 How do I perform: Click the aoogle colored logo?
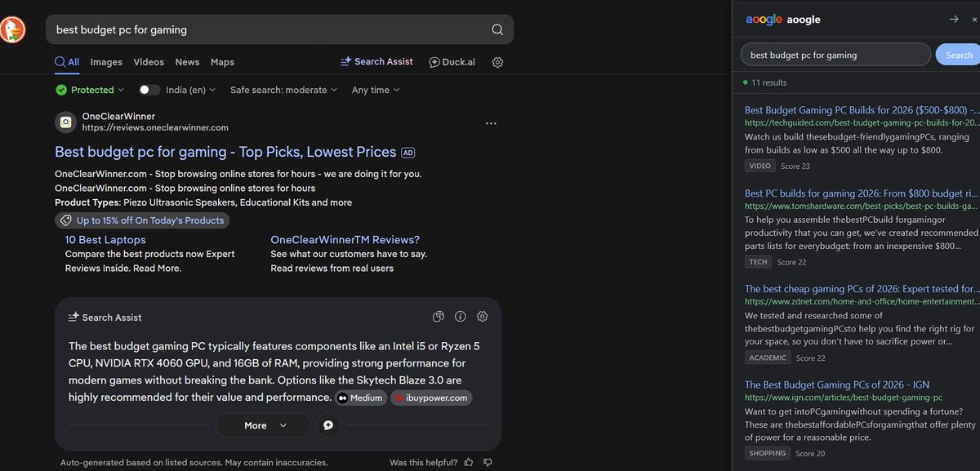point(764,20)
